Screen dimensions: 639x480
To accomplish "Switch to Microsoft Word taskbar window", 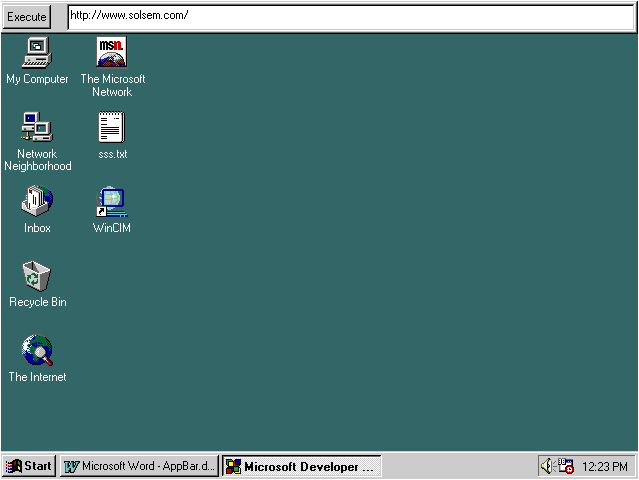I will [x=138, y=466].
